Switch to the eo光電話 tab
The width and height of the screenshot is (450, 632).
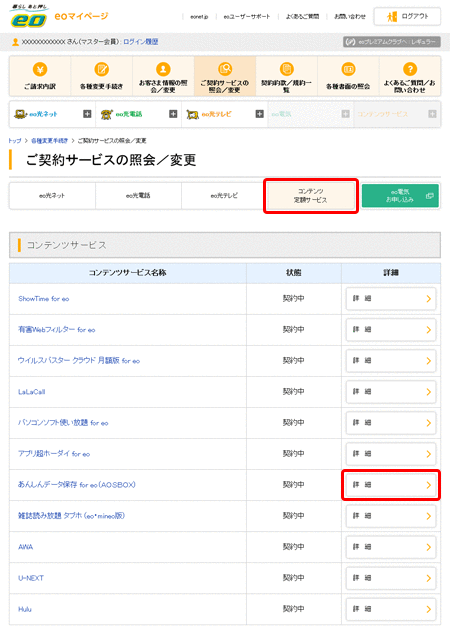coord(138,196)
